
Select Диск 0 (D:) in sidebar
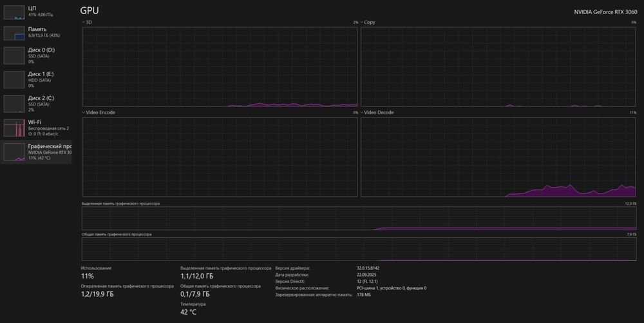[36, 55]
